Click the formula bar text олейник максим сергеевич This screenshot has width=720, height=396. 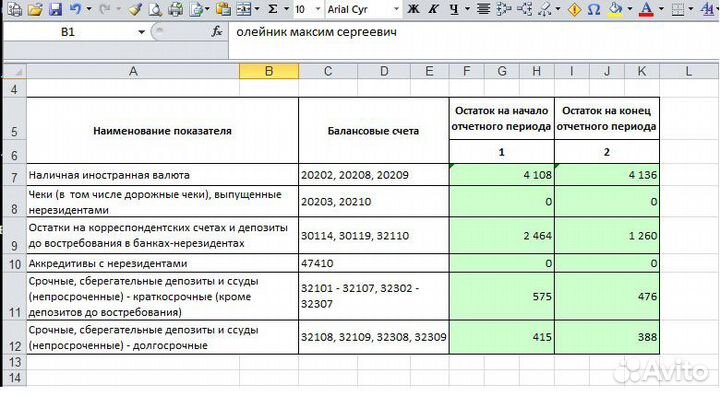(x=316, y=32)
